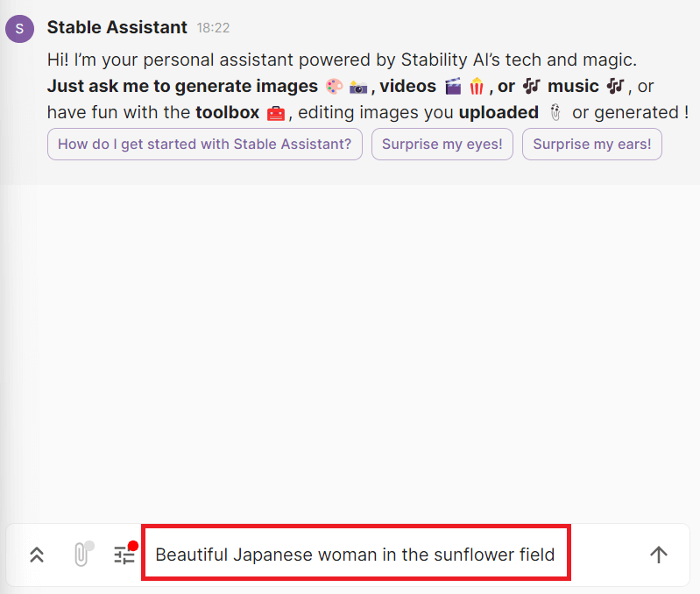The height and width of the screenshot is (594, 700).
Task: Click the 18:22 message timestamp
Action: click(x=213, y=28)
